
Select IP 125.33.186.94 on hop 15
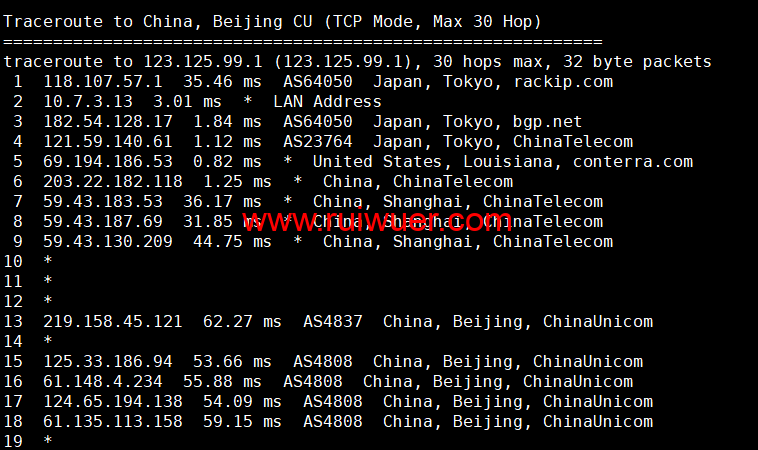coord(107,362)
